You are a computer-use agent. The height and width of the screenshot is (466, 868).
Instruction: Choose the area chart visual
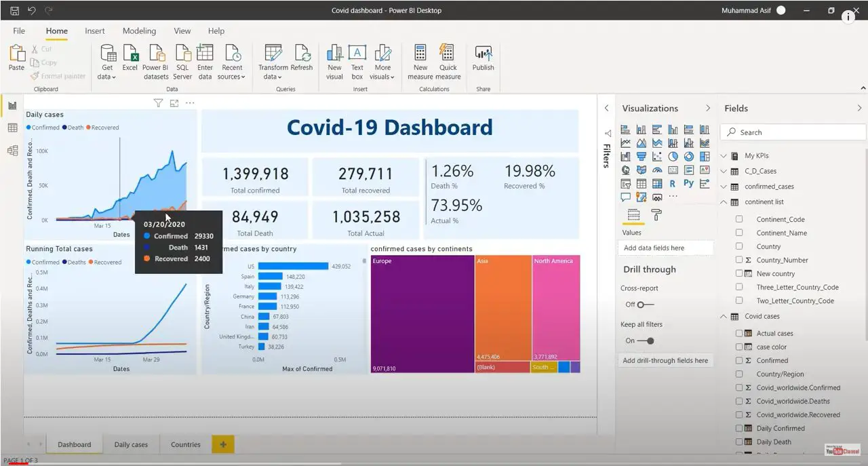pyautogui.click(x=642, y=143)
